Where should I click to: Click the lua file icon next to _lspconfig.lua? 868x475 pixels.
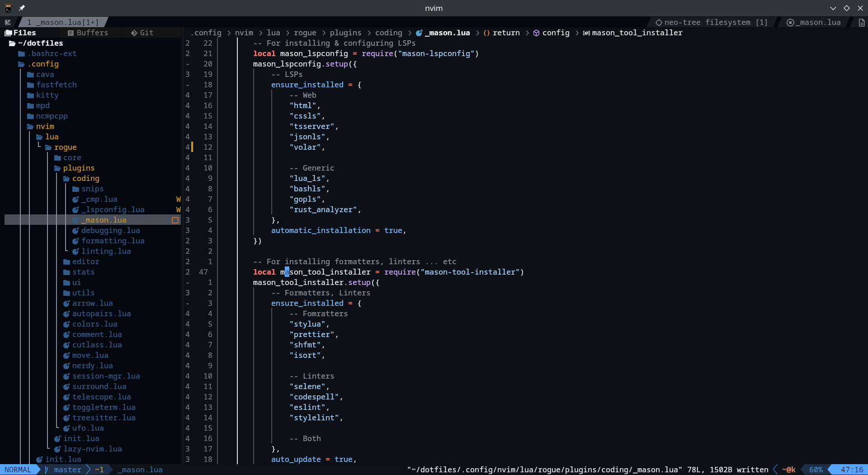pos(75,210)
